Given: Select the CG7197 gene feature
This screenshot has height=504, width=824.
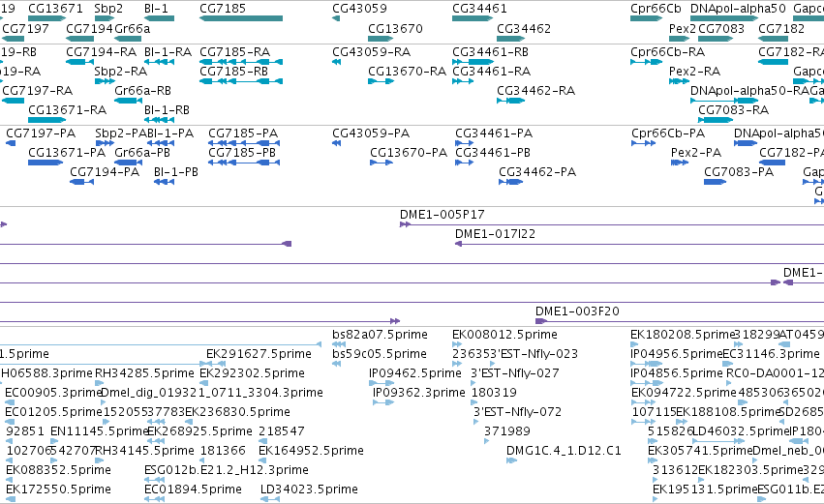Looking at the screenshot, I should click(14, 39).
